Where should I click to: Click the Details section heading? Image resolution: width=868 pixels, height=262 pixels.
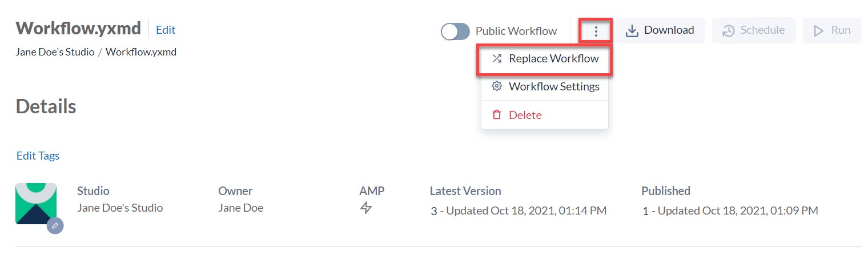coord(46,106)
